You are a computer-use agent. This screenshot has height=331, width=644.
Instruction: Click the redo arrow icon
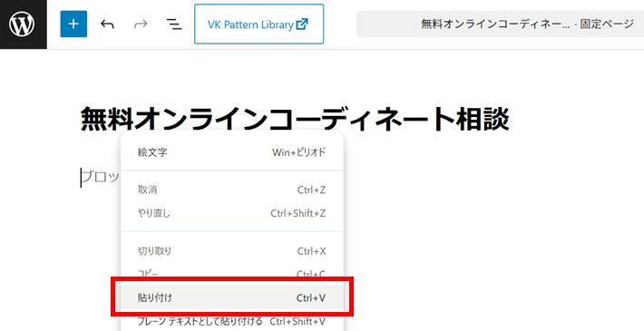tap(141, 24)
